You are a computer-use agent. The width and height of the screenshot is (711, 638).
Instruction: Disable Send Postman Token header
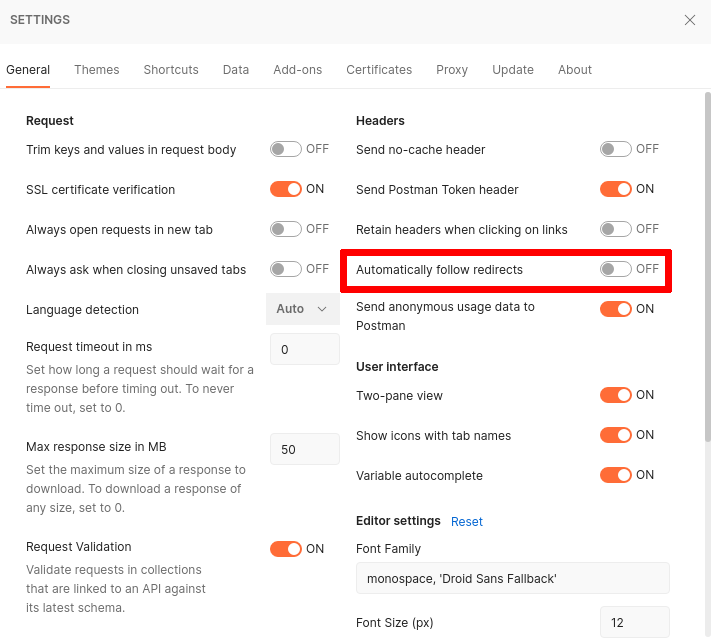[x=616, y=189]
